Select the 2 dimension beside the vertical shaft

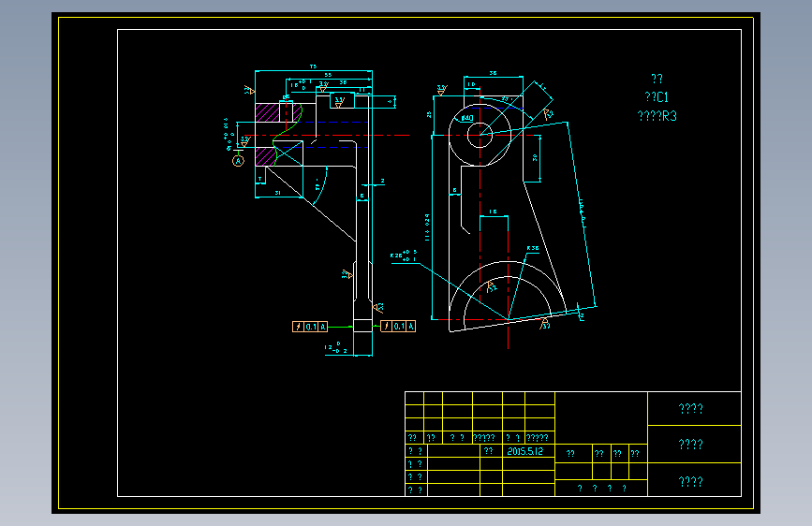(383, 182)
